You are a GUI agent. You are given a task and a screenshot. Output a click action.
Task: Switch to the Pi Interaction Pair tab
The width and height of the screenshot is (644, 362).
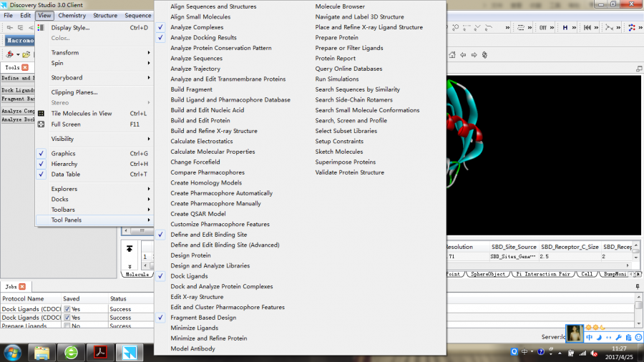[542, 274]
